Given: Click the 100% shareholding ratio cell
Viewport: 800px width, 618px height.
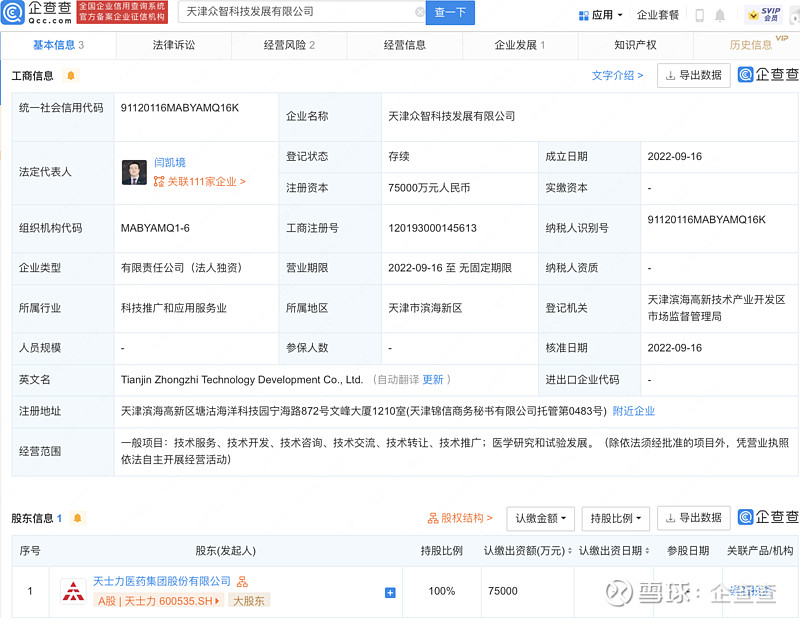Looking at the screenshot, I should (441, 591).
